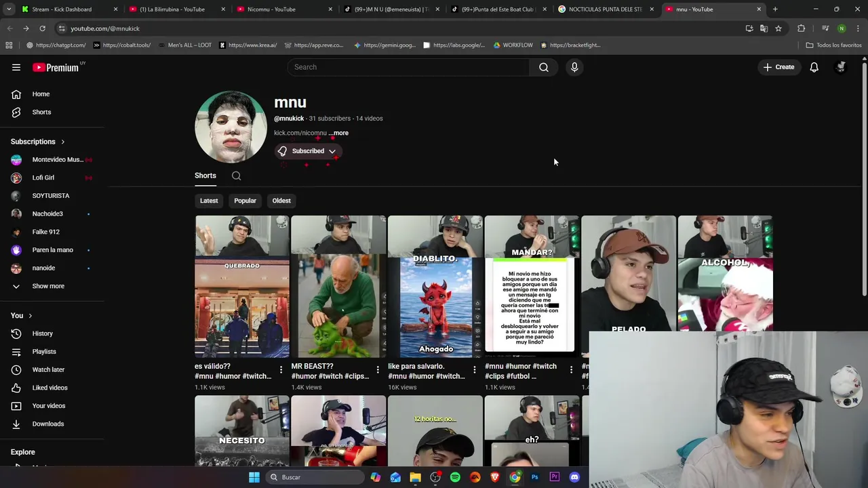This screenshot has width=868, height=488.
Task: Launch OBS Studio from the taskbar
Action: [x=435, y=477]
